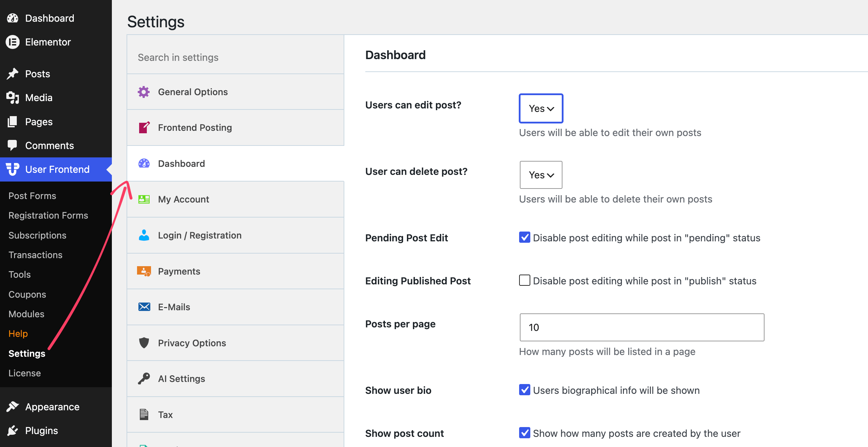Open Payments settings tab
The height and width of the screenshot is (447, 868).
coord(236,271)
